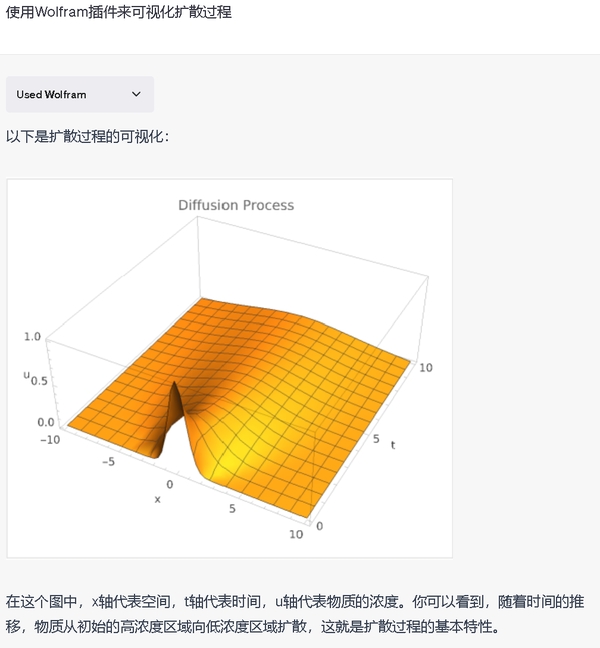Click the u axis label on the plot
This screenshot has height=648, width=600.
coord(27,375)
